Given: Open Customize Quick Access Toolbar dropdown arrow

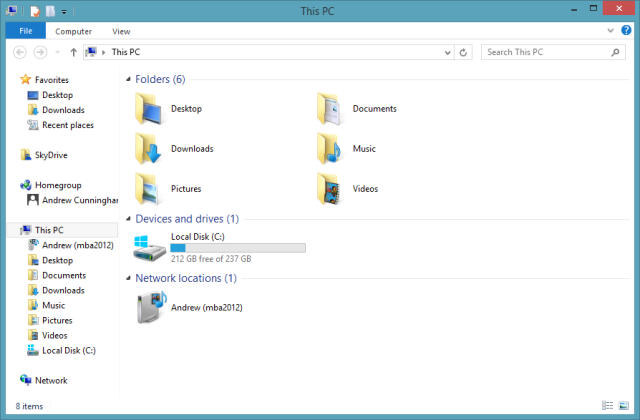Looking at the screenshot, I should [64, 12].
